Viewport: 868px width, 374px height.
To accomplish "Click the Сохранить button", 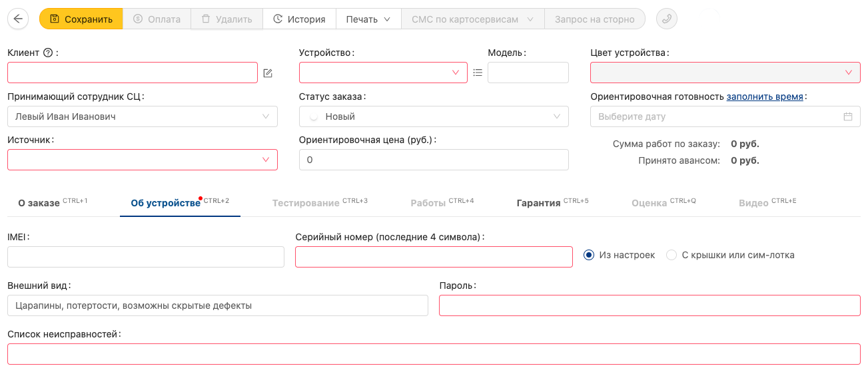I will coord(81,19).
